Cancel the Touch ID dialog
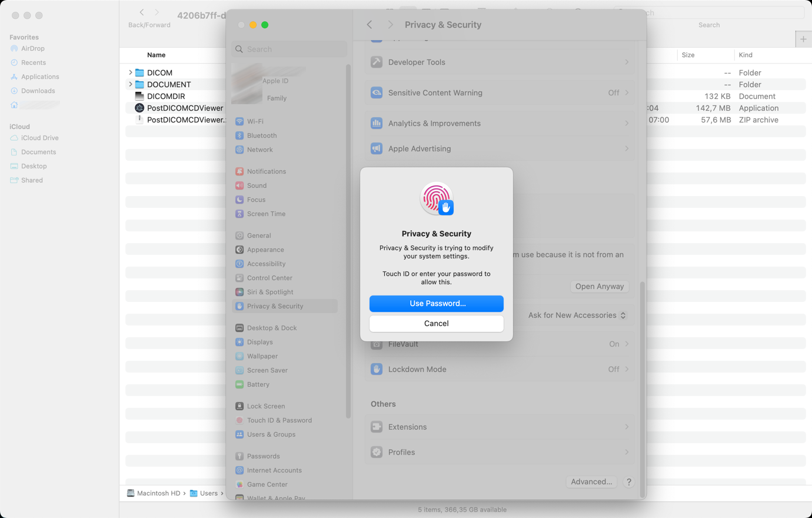The width and height of the screenshot is (812, 518). (436, 323)
